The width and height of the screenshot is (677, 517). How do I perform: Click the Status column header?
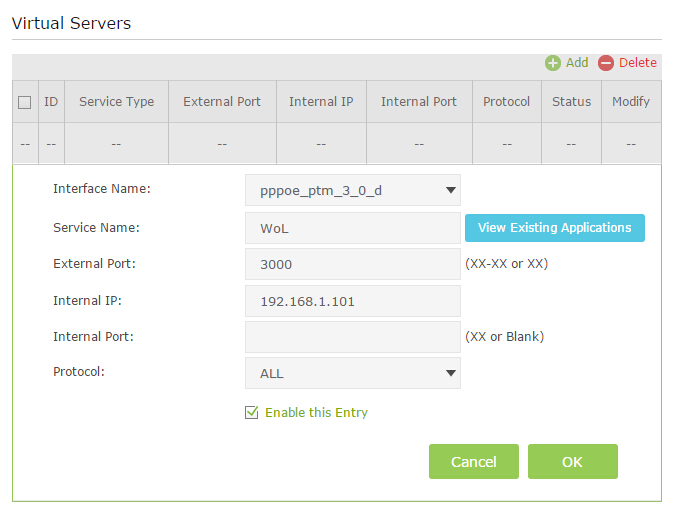click(x=571, y=101)
